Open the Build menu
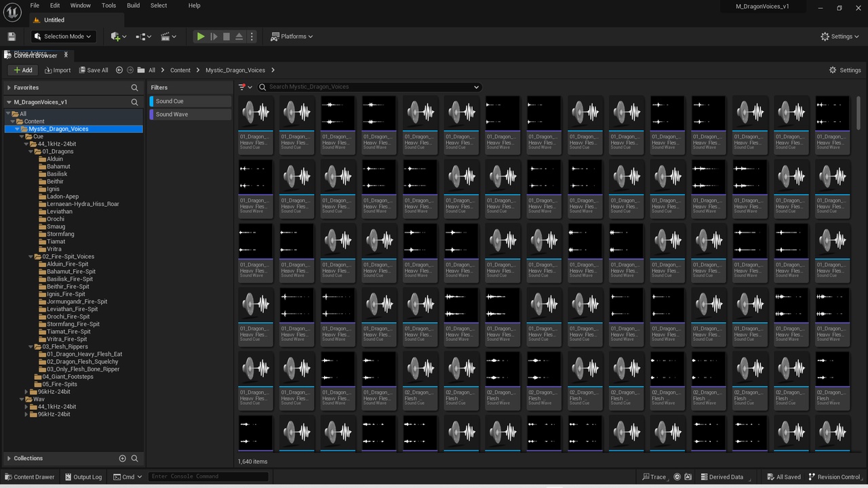868x488 pixels. (134, 5)
